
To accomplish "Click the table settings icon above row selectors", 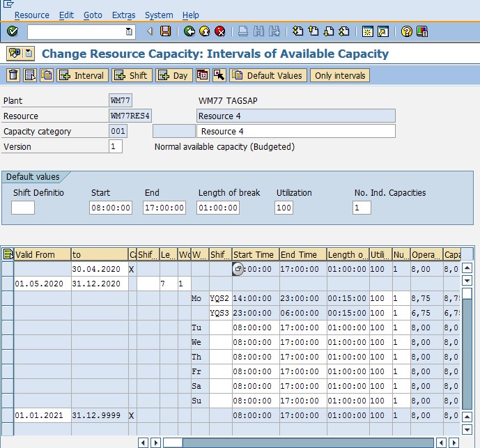I will pyautogui.click(x=8, y=254).
